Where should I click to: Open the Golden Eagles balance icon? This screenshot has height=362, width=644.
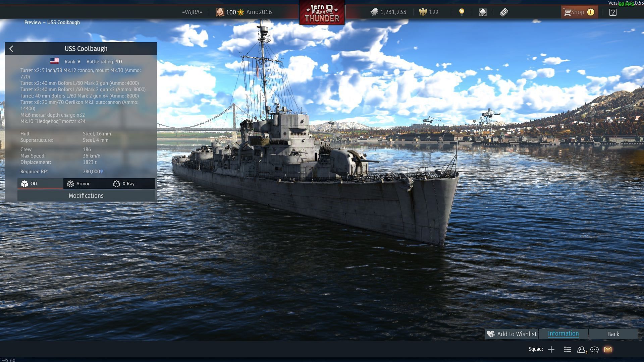tap(423, 12)
